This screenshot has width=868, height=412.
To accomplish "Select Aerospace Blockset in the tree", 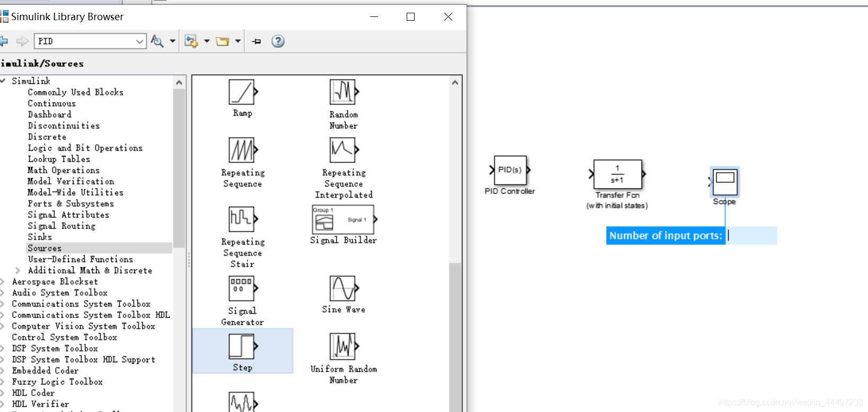I will pos(55,282).
